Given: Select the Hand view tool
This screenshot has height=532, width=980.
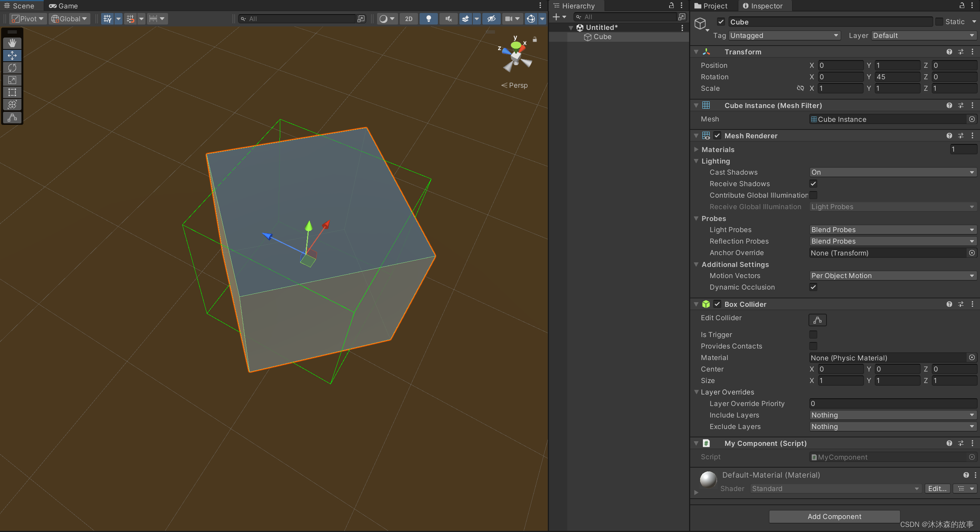Looking at the screenshot, I should point(12,43).
